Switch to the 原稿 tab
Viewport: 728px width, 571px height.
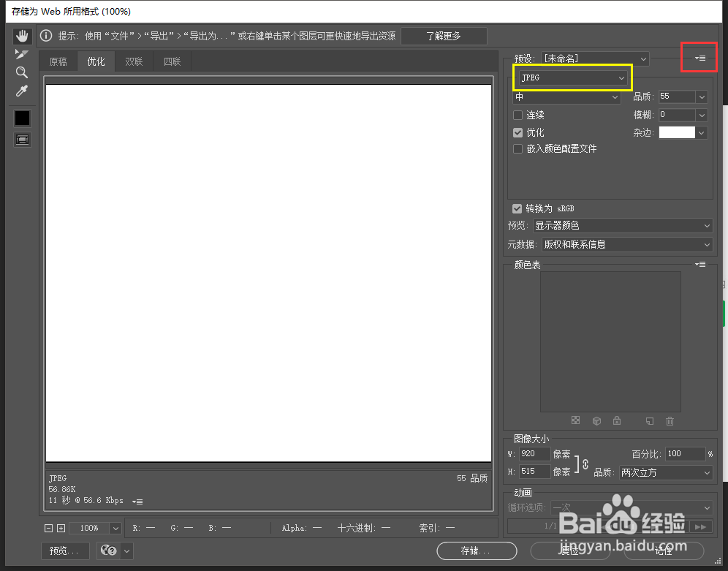58,61
